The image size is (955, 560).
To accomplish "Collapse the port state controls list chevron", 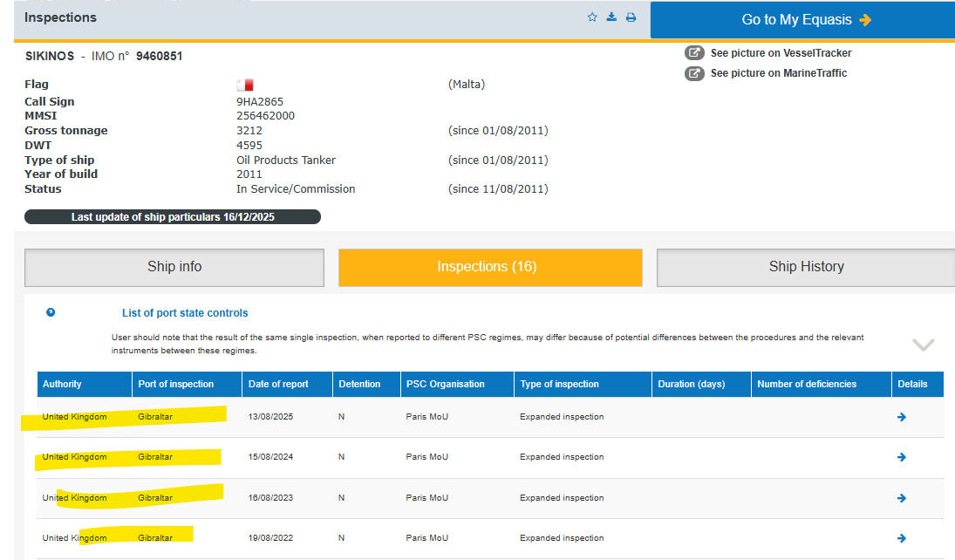I will (x=923, y=345).
